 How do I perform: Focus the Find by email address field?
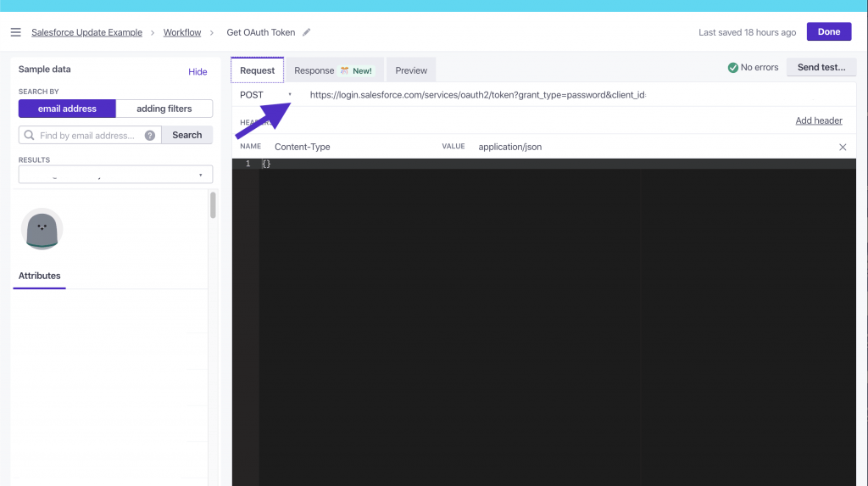click(90, 135)
